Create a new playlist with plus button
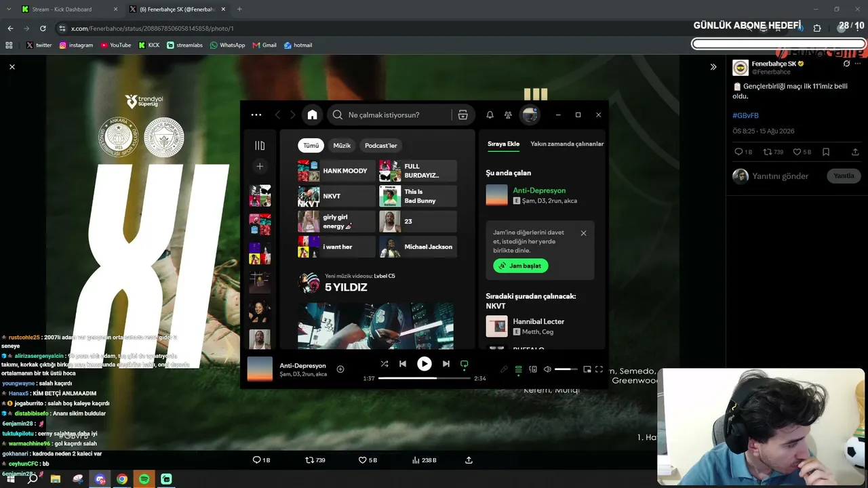The width and height of the screenshot is (868, 488). click(260, 166)
